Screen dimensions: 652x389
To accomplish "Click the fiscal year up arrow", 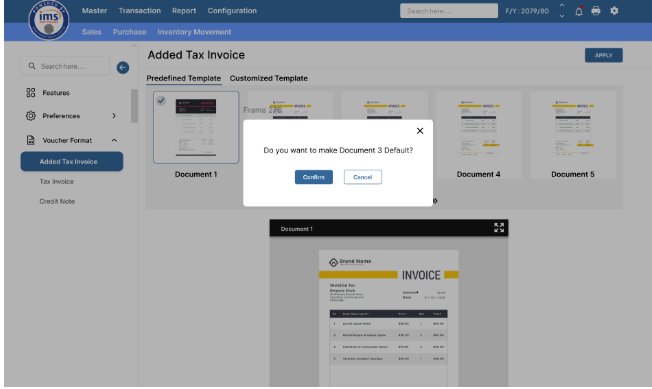I will pos(562,5).
